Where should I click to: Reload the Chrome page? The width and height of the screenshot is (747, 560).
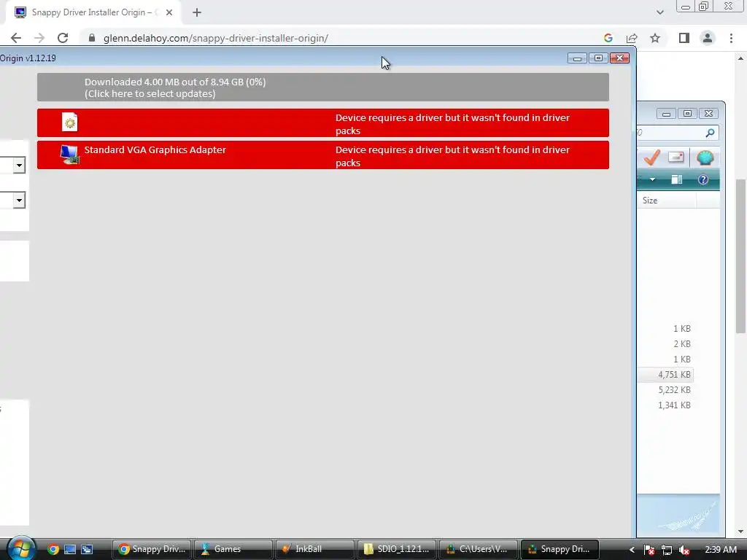[63, 38]
